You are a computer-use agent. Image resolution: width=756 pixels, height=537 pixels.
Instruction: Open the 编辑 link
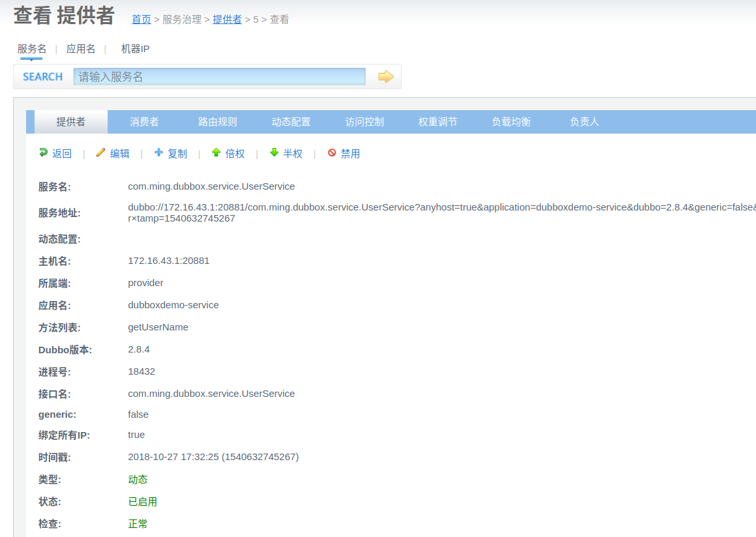pyautogui.click(x=119, y=154)
